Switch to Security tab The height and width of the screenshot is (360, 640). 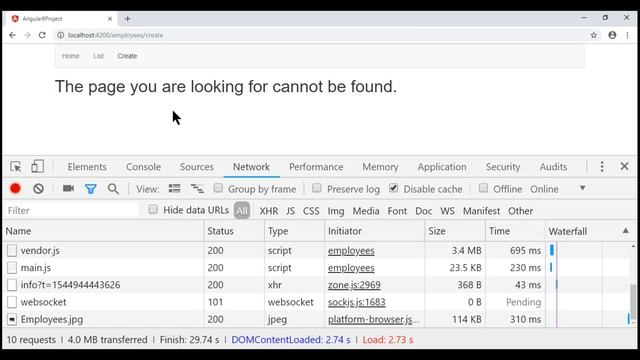[x=503, y=167]
